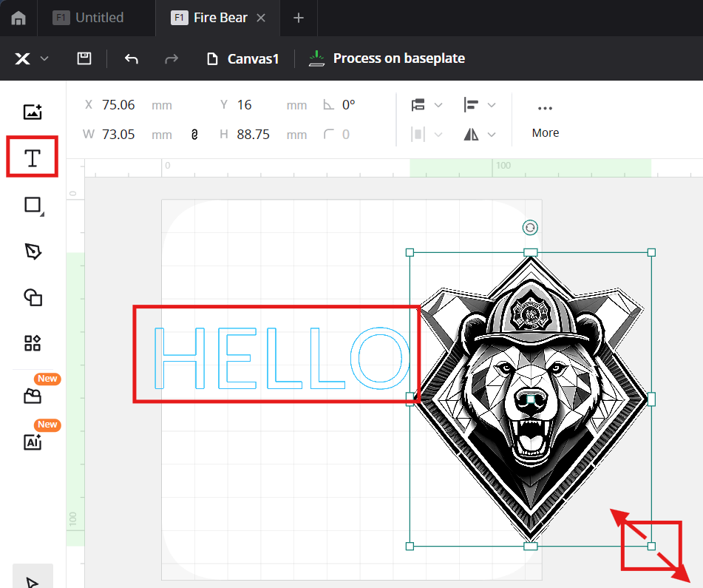Screen dimensions: 703x588
Task: Click the top-right selection handle
Action: 651,252
